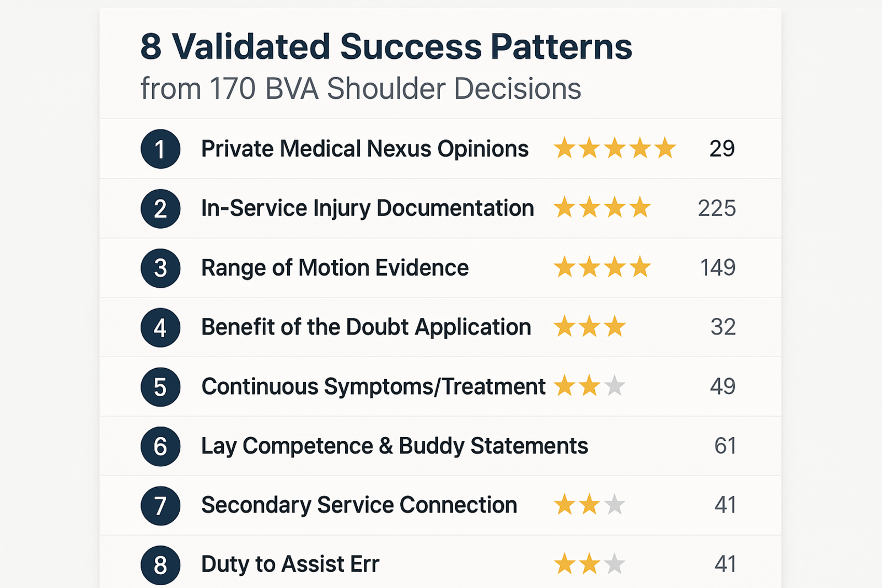882x588 pixels.
Task: Select the number 7 circle badge
Action: point(160,505)
